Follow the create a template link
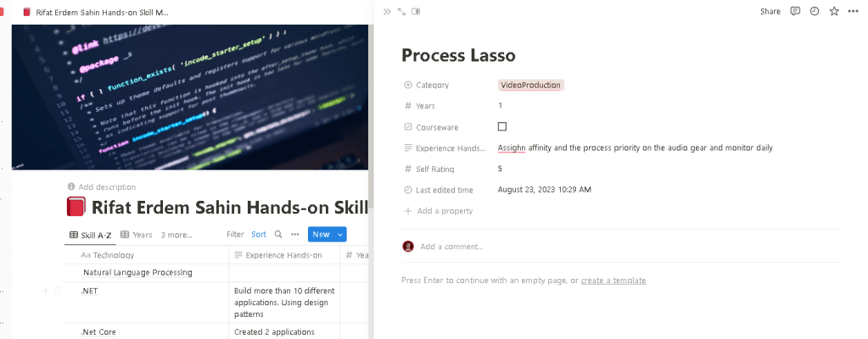The image size is (868, 339). click(x=613, y=281)
